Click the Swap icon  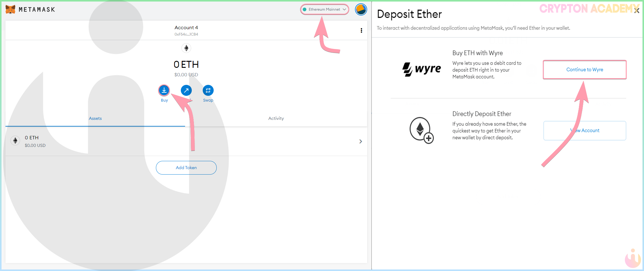(x=208, y=90)
